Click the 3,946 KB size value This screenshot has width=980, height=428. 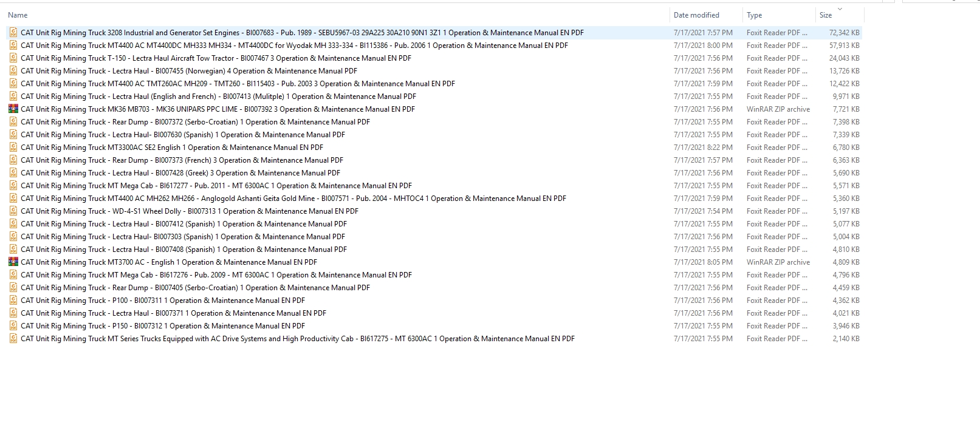846,326
